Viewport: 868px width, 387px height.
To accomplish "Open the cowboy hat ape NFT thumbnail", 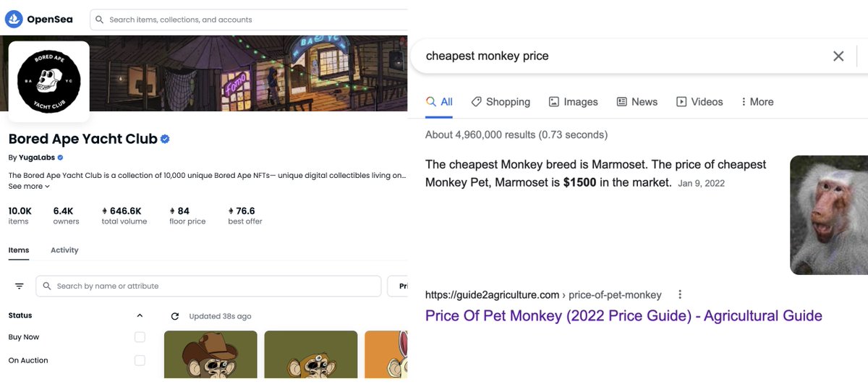I will click(x=210, y=354).
